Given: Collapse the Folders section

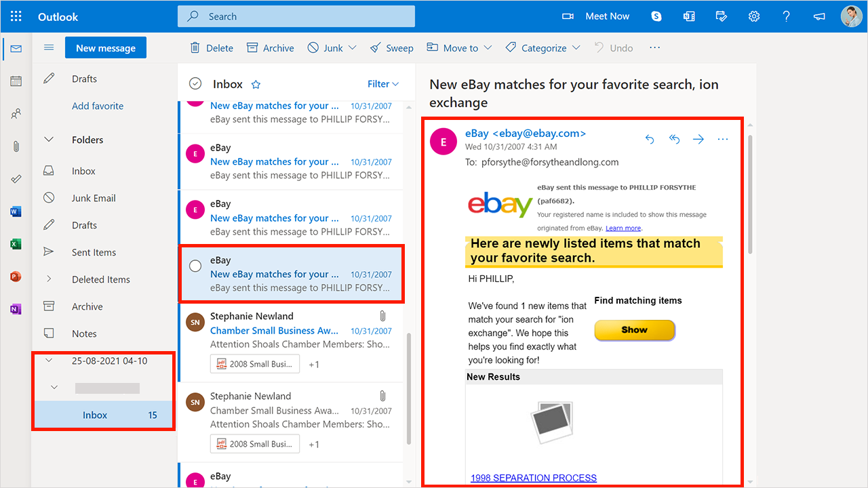Looking at the screenshot, I should [49, 140].
